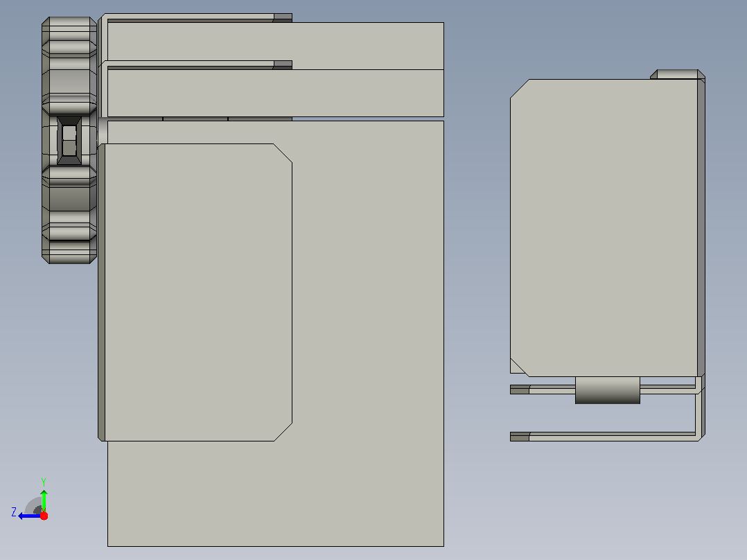
Task: Select the narrow right side strip of right part
Action: [x=701, y=228]
